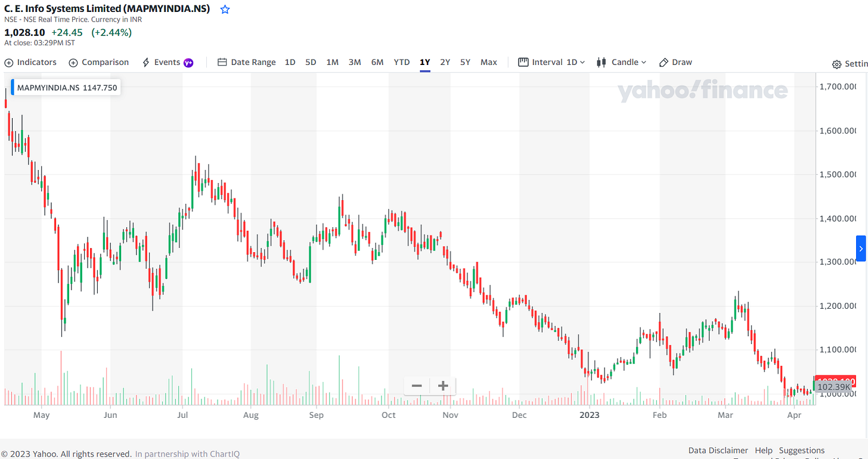Switch to the 2Y range
This screenshot has height=459, width=868.
tap(445, 62)
